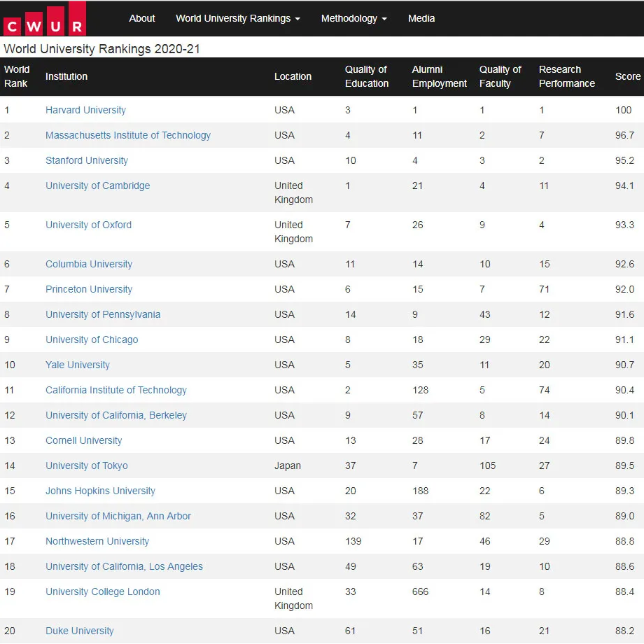Click the Score column header
644x644 pixels.
coord(628,76)
